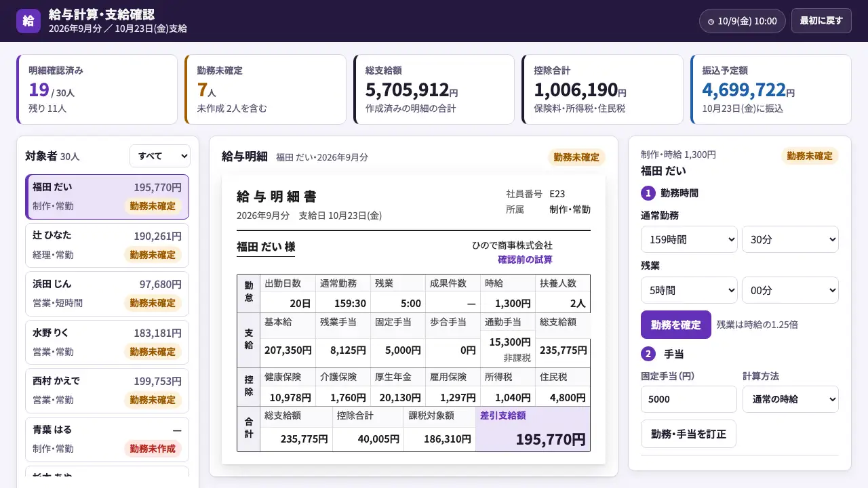The width and height of the screenshot is (868, 488).
Task: Select employee 浜田 じん in the list
Action: (107, 293)
